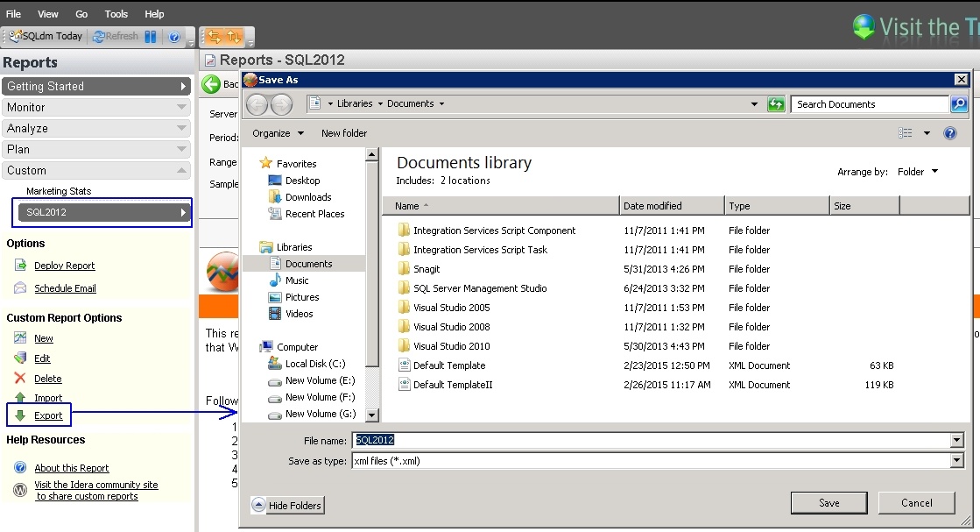Sort by the Date modified column header
Image resolution: width=980 pixels, height=532 pixels.
click(671, 206)
